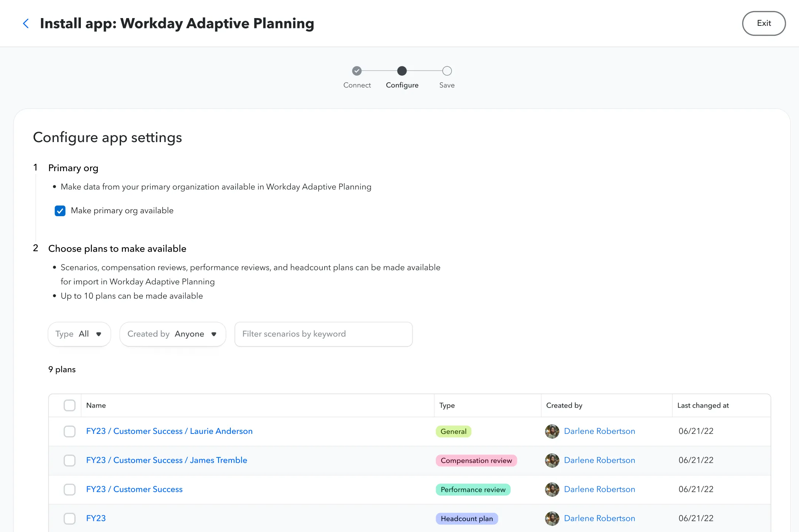799x532 pixels.
Task: Click the Primary org section heading
Action: pyautogui.click(x=73, y=168)
